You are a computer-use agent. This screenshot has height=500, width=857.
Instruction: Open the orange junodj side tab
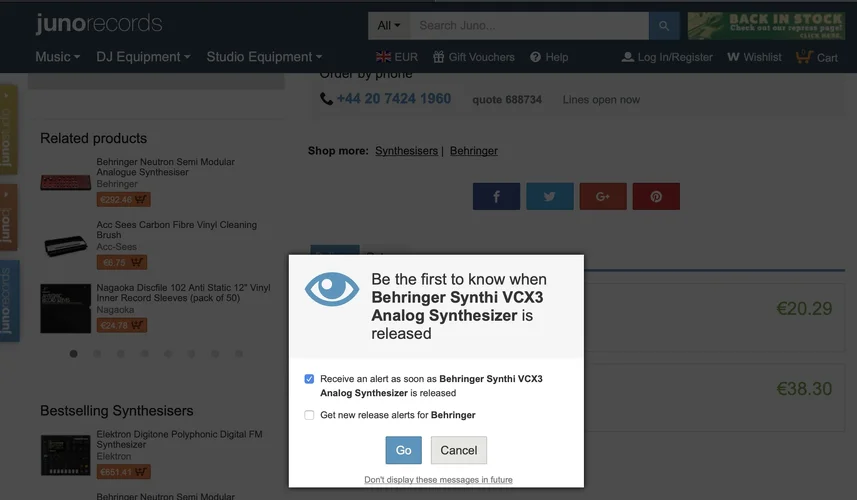(x=8, y=217)
